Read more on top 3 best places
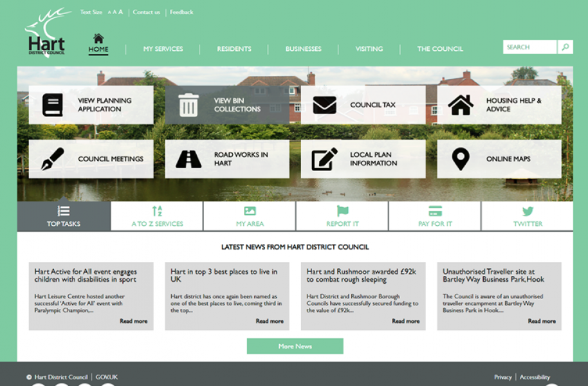The width and height of the screenshot is (588, 386). pyautogui.click(x=270, y=321)
